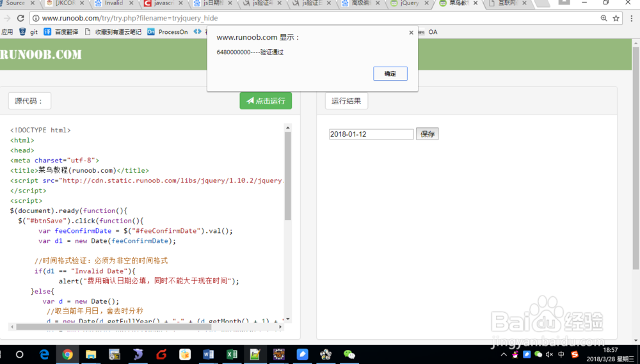Open the ProcessOn bookmark
The image size is (640, 364).
(x=167, y=32)
